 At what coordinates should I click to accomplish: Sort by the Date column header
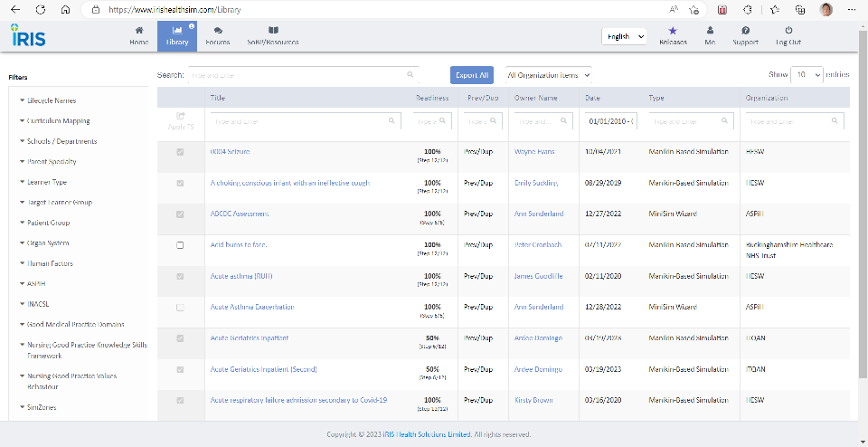point(593,98)
